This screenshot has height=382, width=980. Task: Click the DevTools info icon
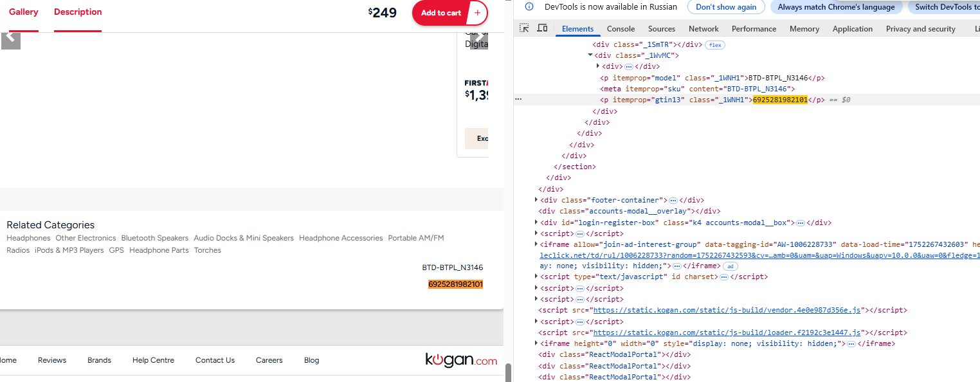[529, 7]
